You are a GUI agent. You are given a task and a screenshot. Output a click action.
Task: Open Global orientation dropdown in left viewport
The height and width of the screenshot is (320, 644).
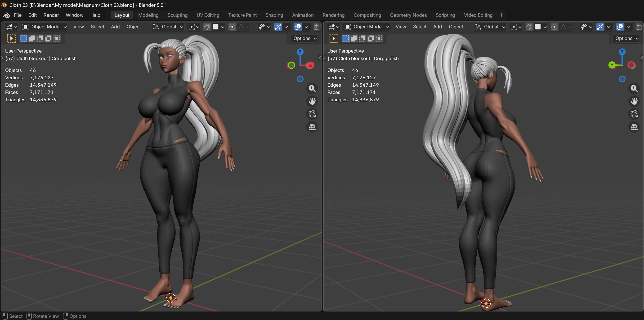click(168, 27)
